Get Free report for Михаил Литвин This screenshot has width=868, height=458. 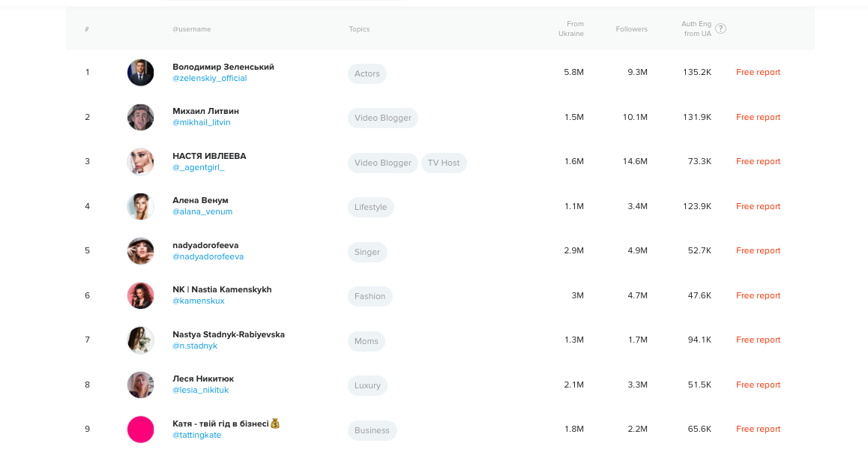758,117
